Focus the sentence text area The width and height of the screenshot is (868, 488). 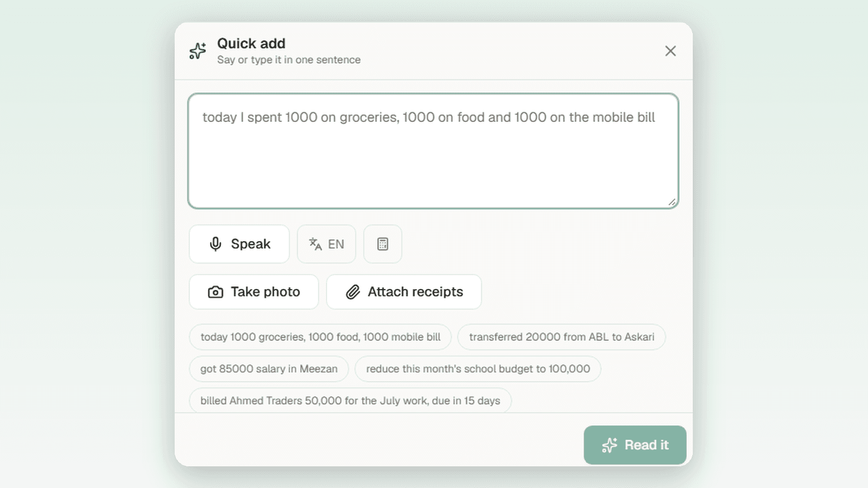[x=433, y=151]
